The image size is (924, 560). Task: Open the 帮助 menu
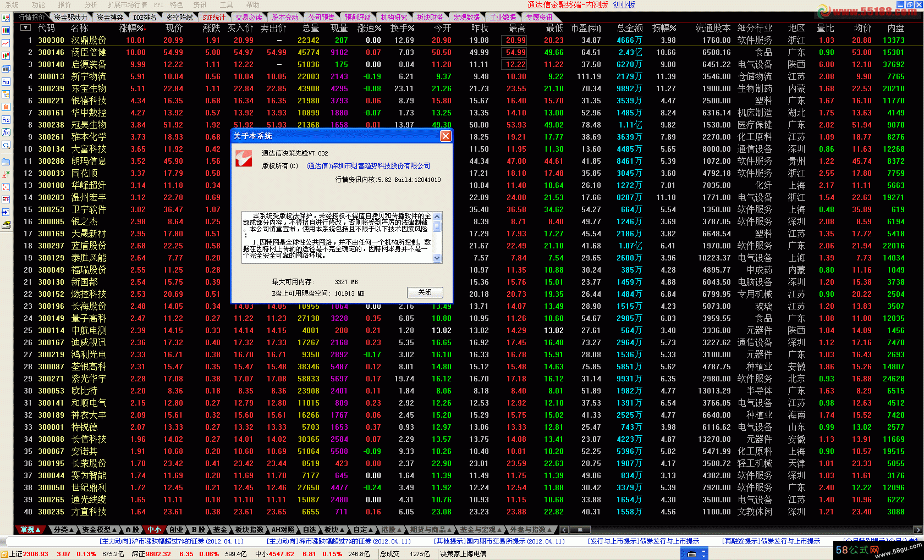(x=253, y=5)
